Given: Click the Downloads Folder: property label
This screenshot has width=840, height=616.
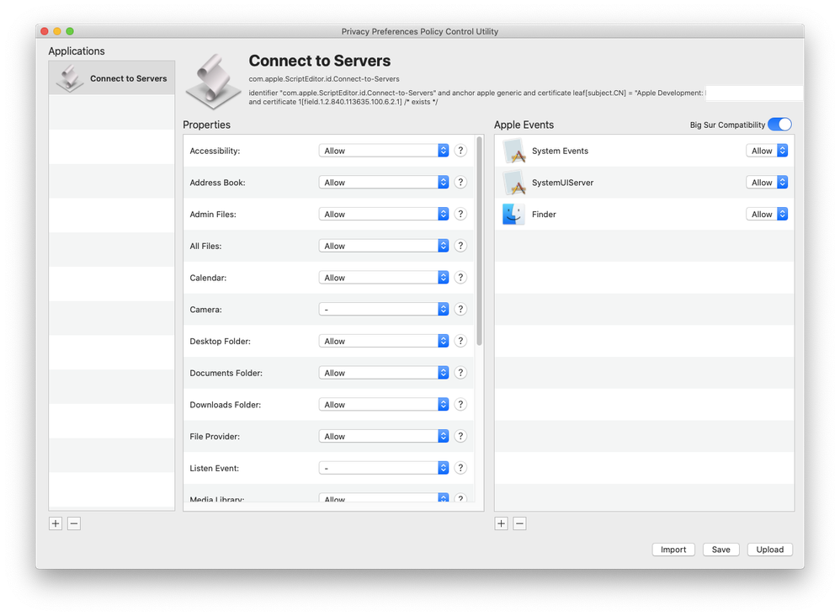Looking at the screenshot, I should (x=225, y=405).
